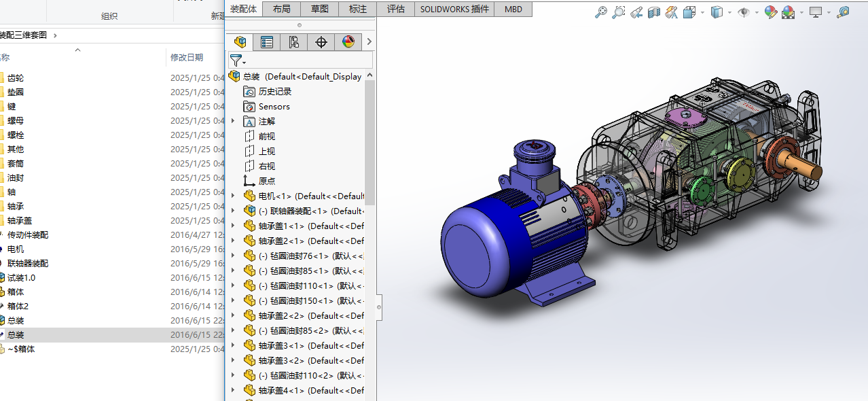Switch to the 评估 tab

pyautogui.click(x=395, y=9)
